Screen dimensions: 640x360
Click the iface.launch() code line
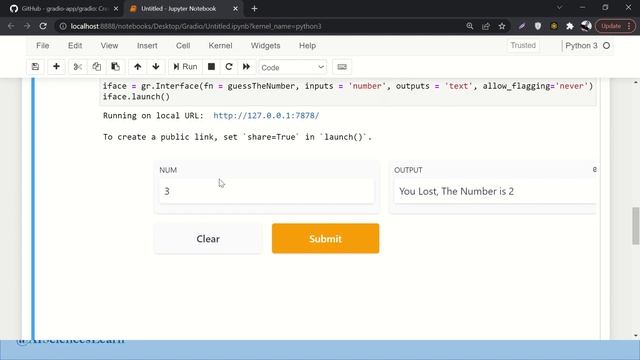click(136, 97)
